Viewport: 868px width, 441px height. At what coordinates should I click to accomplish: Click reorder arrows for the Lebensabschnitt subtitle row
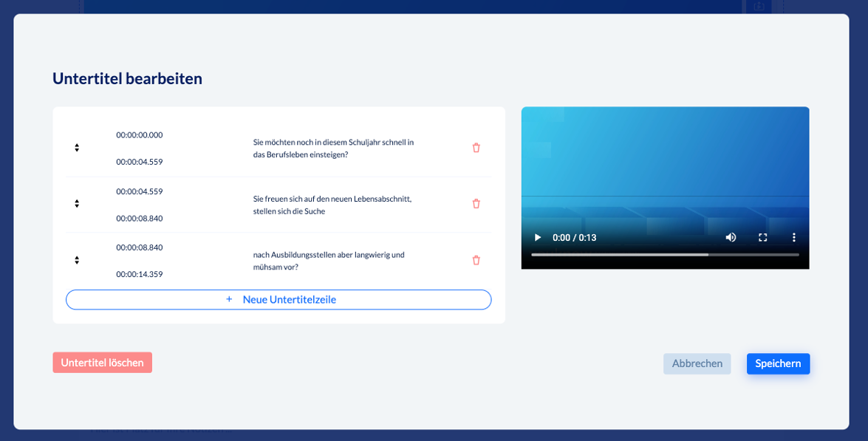(x=77, y=204)
